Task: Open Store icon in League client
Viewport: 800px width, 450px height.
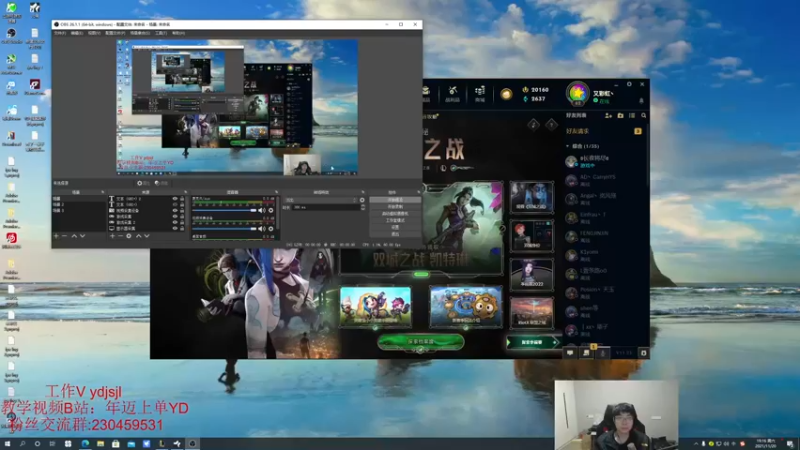Action: click(480, 93)
